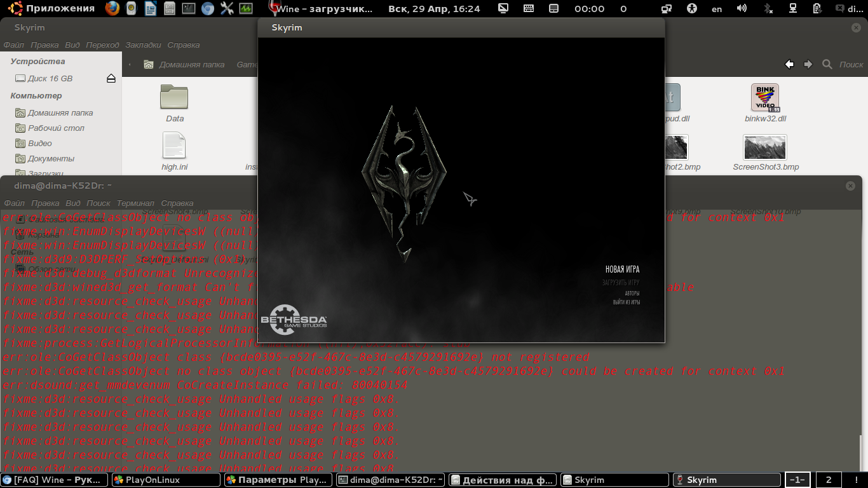
Task: Open the Data folder icon
Action: coord(174,97)
